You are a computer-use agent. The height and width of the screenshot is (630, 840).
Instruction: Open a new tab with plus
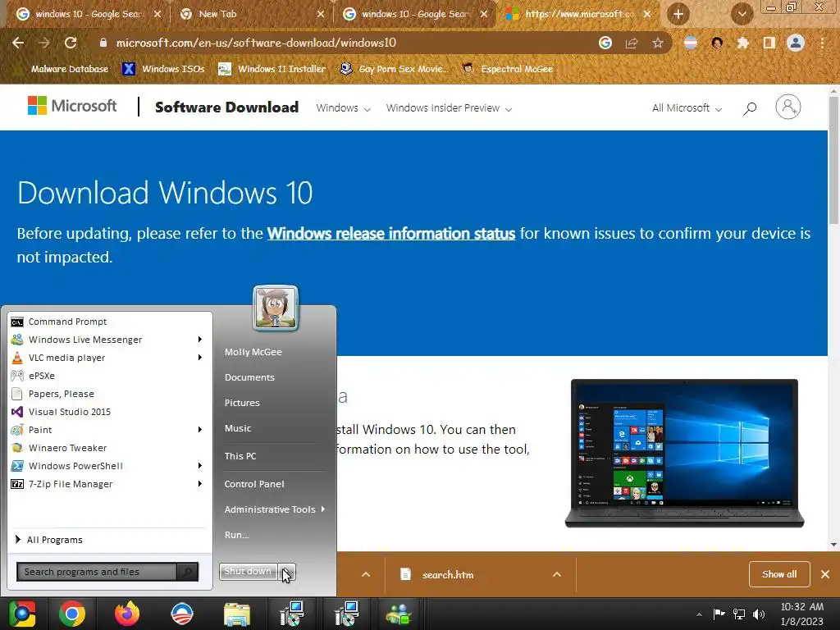click(678, 15)
